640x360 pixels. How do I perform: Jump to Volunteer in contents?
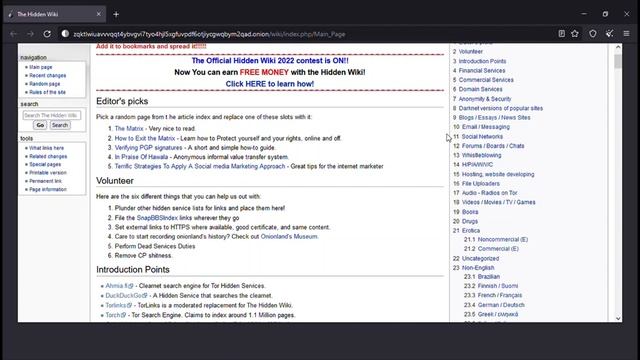click(471, 52)
